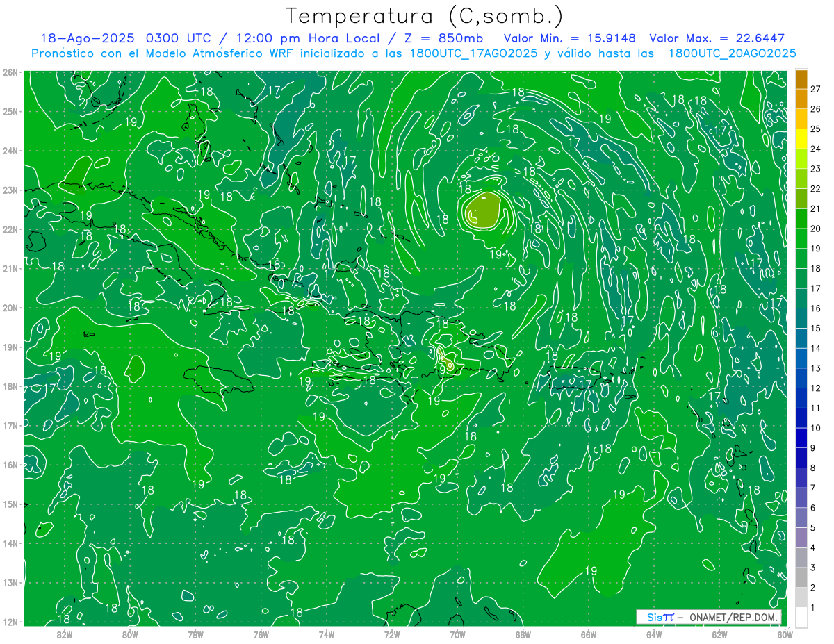Pick the dark blue colorbar swatch between 10 and 11
The height and width of the screenshot is (644, 834).
tap(802, 418)
